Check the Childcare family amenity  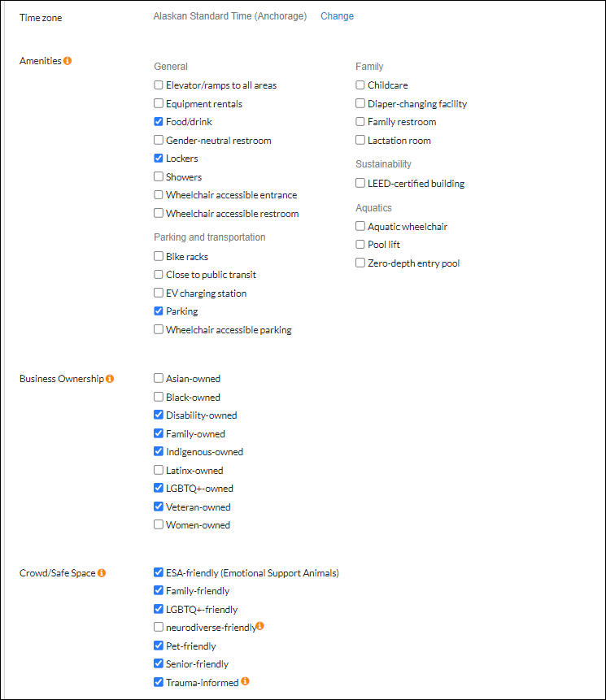pyautogui.click(x=360, y=85)
